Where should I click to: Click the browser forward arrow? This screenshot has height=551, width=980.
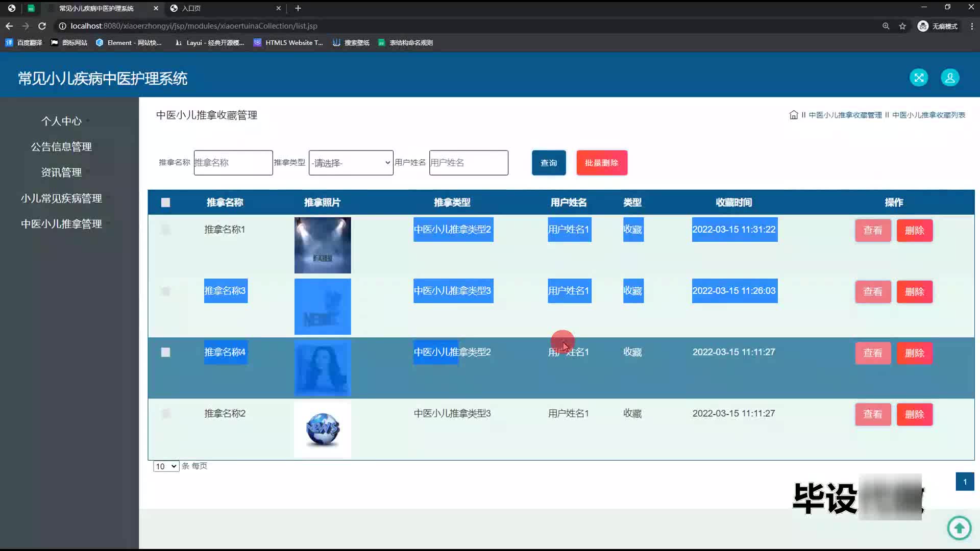coord(26,26)
